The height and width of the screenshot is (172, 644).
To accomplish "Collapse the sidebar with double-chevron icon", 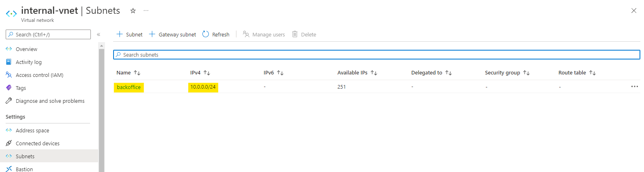I will coord(99,35).
